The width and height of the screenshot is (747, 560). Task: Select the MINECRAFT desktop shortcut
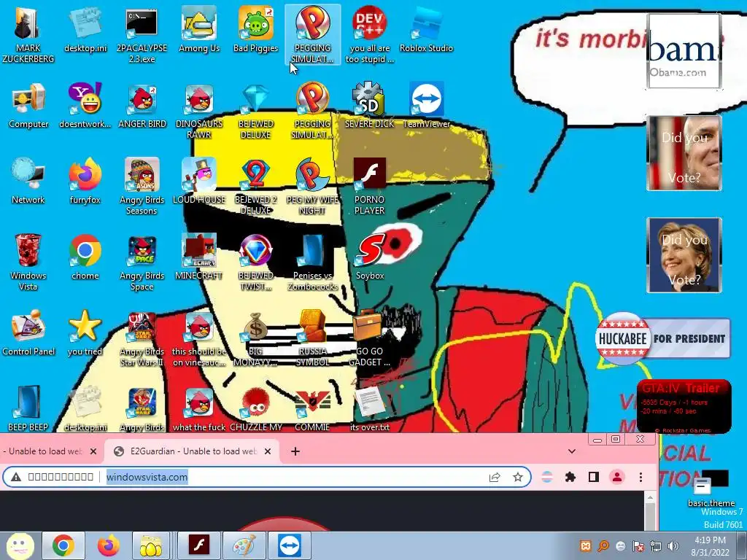point(199,257)
